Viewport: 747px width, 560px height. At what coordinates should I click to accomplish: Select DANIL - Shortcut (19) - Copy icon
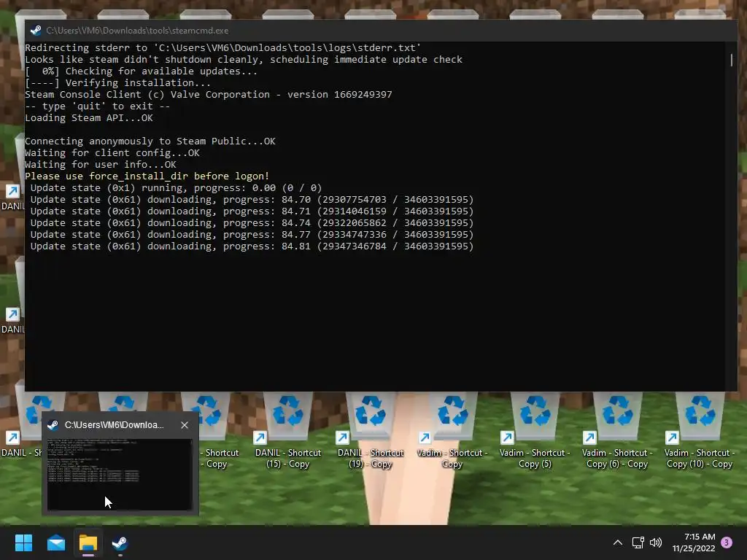coord(370,432)
